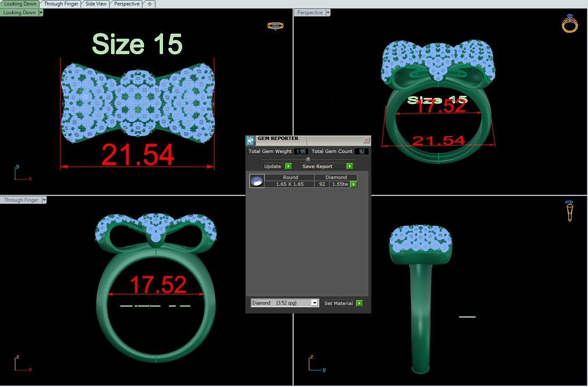Open the Perspective viewport title menu arrow
The image size is (588, 387).
[328, 13]
